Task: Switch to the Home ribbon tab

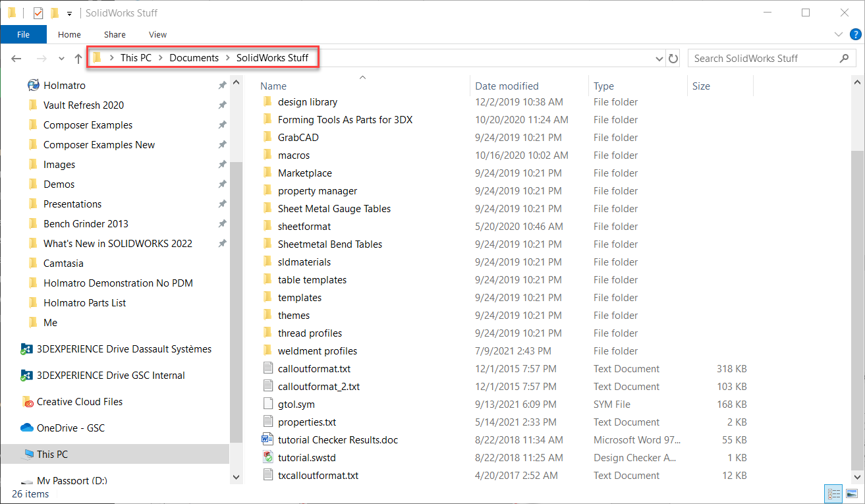Action: point(69,34)
